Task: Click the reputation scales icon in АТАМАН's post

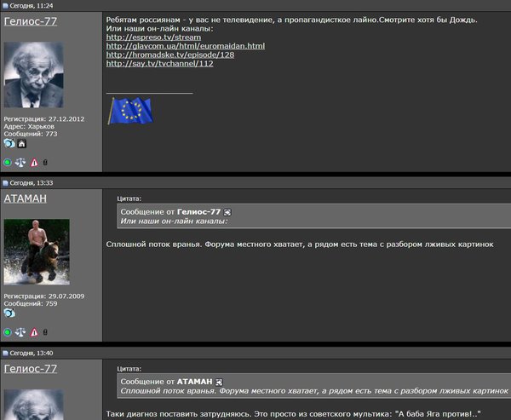Action: pos(20,332)
